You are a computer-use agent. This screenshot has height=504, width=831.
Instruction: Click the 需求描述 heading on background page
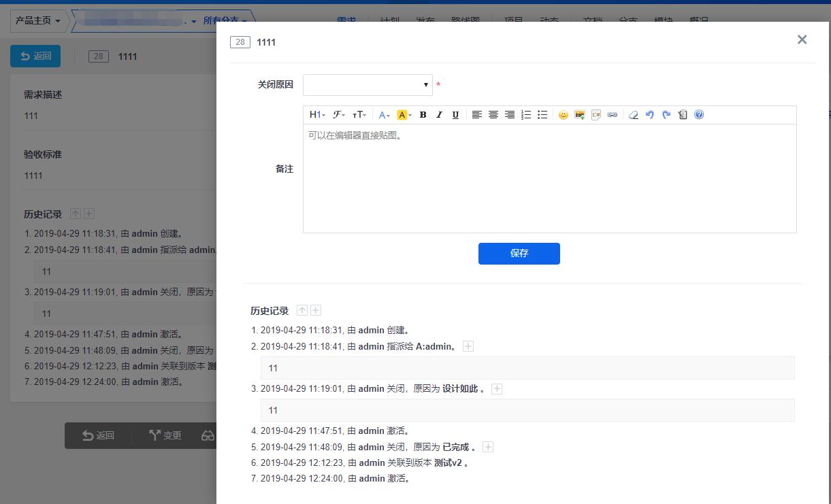[43, 95]
